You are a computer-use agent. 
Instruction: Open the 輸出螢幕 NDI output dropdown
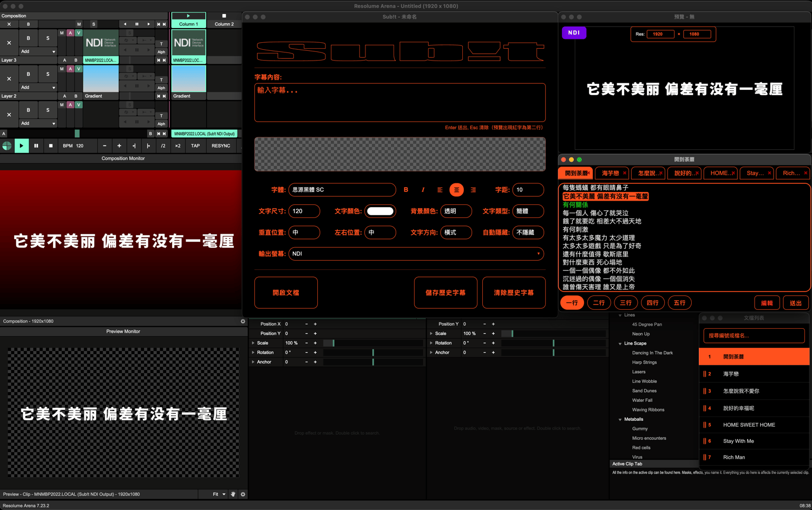[416, 254]
